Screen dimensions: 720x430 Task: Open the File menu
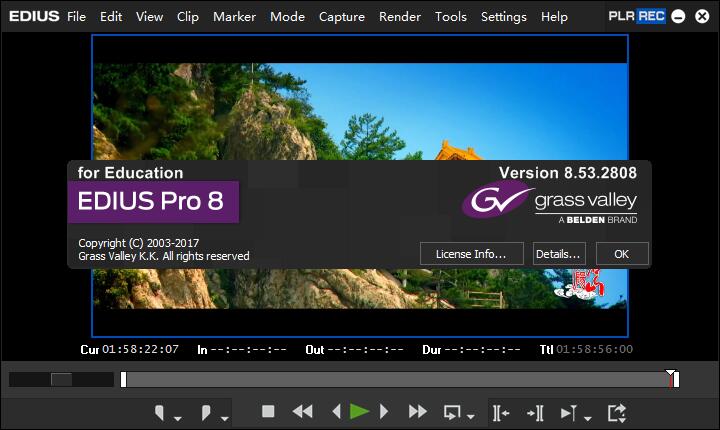point(76,17)
